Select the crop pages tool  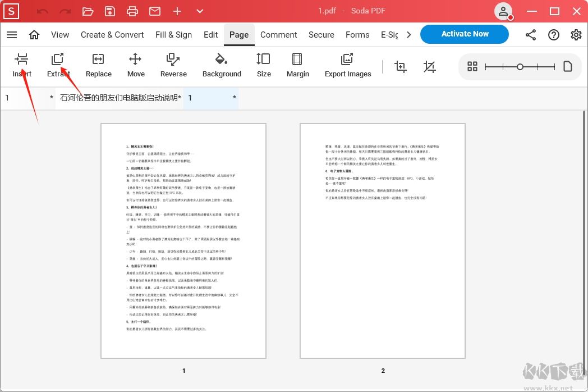(x=401, y=66)
